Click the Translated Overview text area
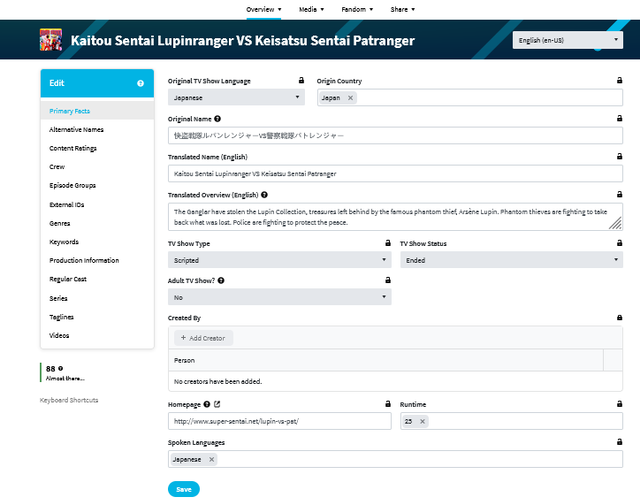 [395, 217]
